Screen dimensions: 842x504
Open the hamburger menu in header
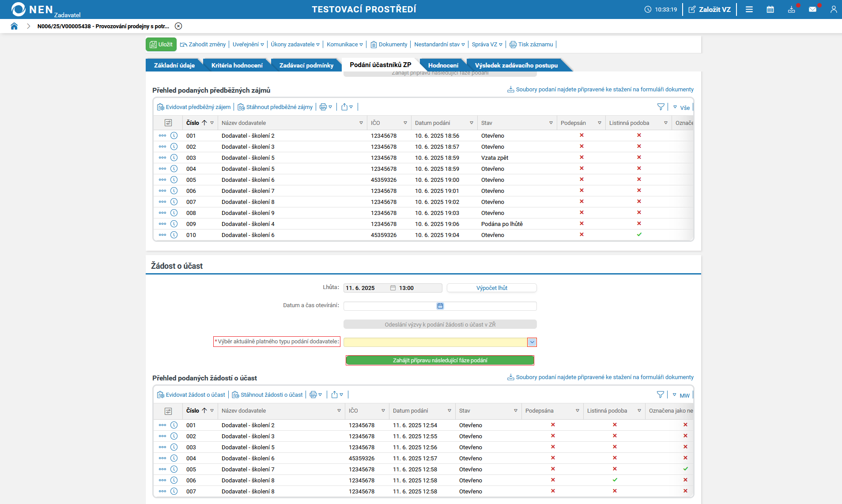click(x=749, y=9)
